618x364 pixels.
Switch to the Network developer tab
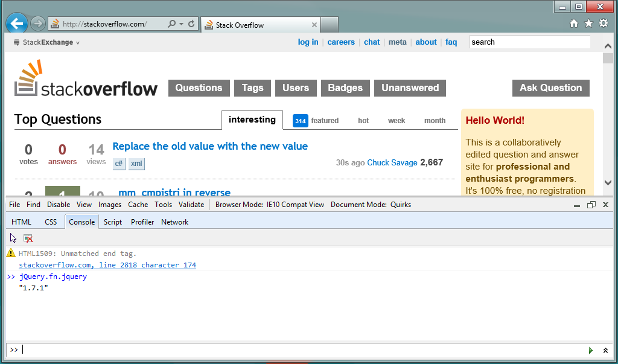click(x=174, y=222)
